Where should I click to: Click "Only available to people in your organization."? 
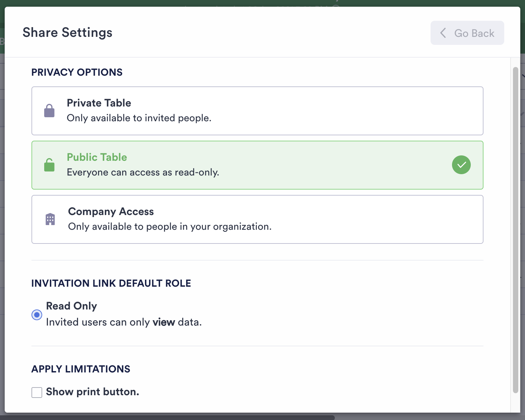pyautogui.click(x=170, y=226)
